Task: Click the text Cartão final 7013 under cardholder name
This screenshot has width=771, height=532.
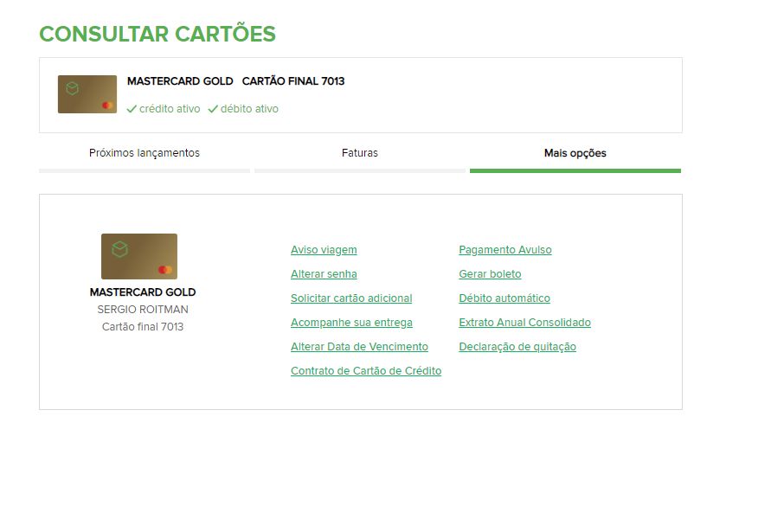Action: (143, 326)
